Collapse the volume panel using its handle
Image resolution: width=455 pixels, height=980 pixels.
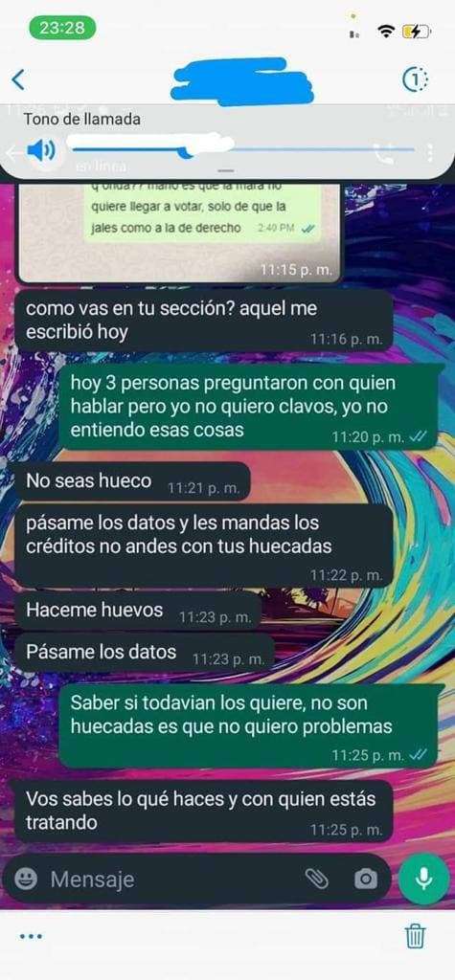(227, 170)
